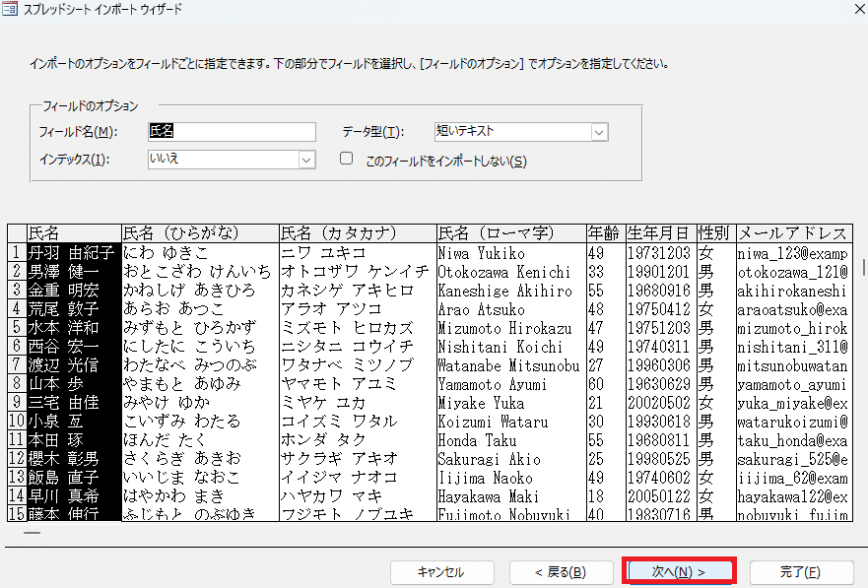The width and height of the screenshot is (868, 588).
Task: Click birthdate cell 20050122
Action: click(x=661, y=495)
